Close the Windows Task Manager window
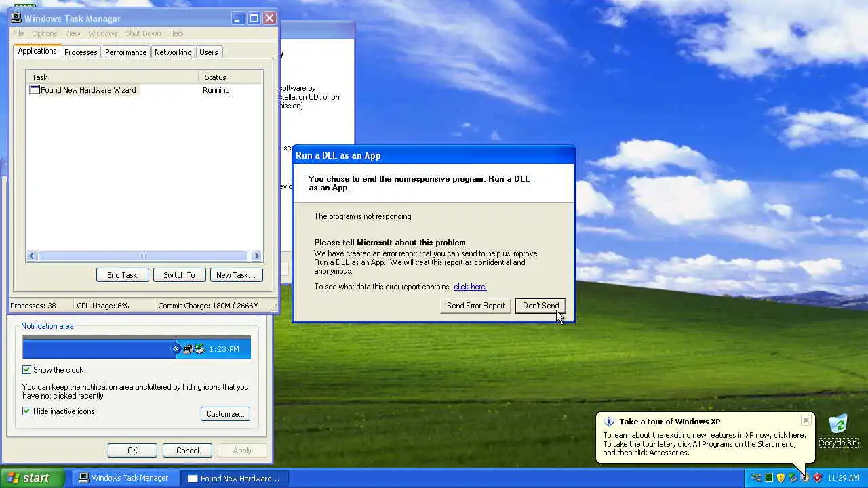Viewport: 868px width, 488px height. coord(269,18)
